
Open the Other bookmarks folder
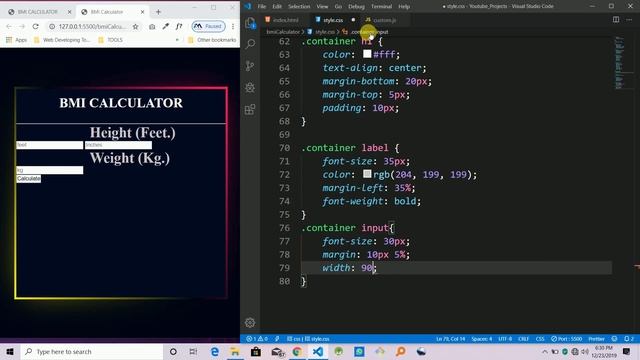212,40
